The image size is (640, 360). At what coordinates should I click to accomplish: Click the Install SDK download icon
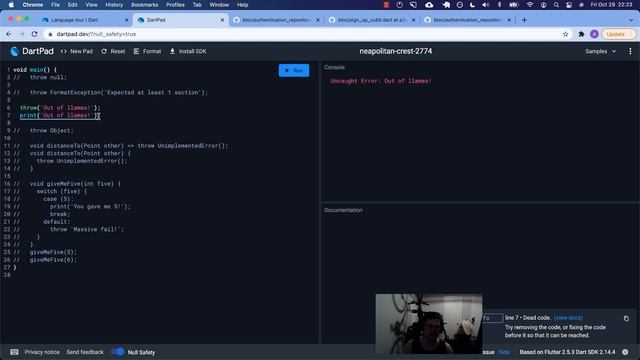pos(172,51)
